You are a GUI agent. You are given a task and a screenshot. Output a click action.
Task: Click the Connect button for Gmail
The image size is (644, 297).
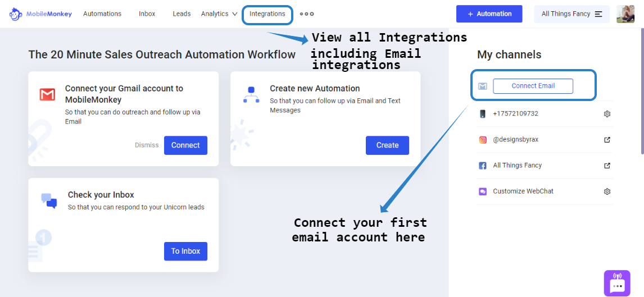click(x=185, y=145)
